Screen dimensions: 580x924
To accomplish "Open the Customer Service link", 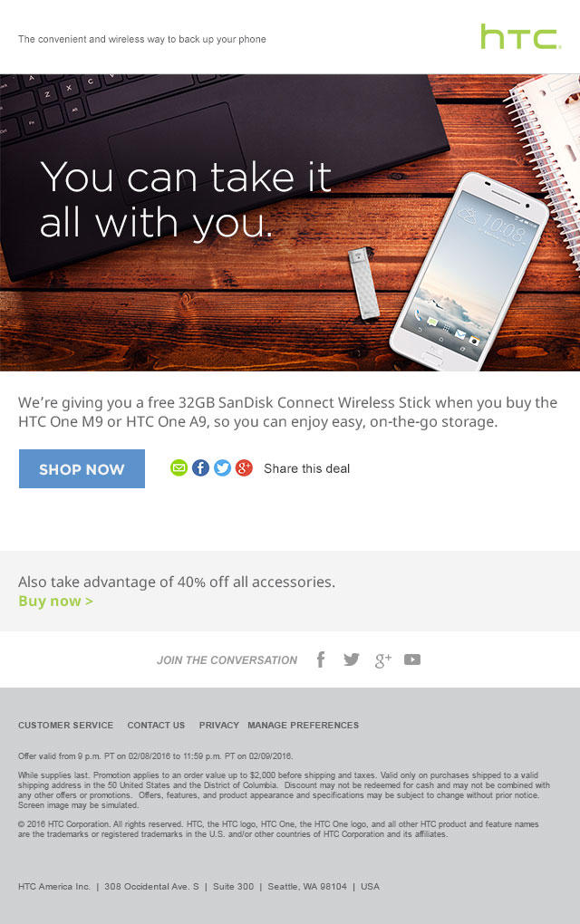I will tap(65, 726).
